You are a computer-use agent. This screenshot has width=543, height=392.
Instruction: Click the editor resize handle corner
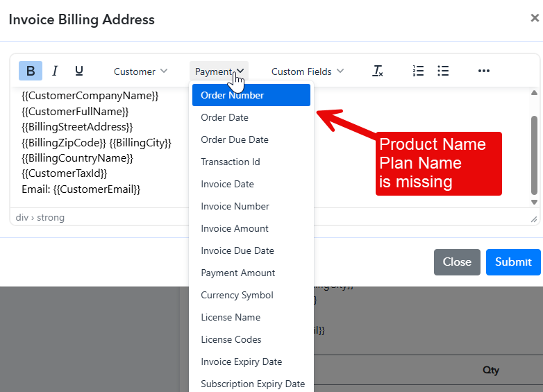coord(534,219)
